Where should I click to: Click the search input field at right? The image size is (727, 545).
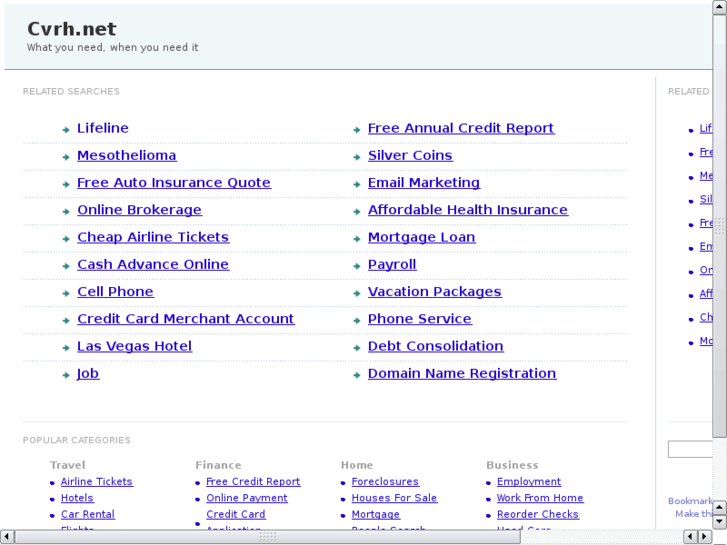(690, 450)
